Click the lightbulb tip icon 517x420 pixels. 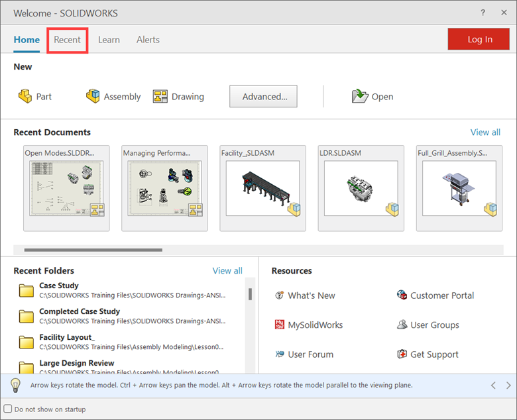(15, 385)
